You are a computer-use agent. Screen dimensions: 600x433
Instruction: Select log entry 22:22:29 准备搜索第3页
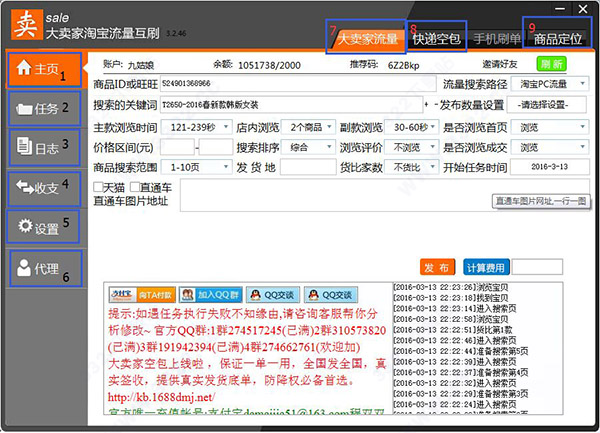pos(461,394)
